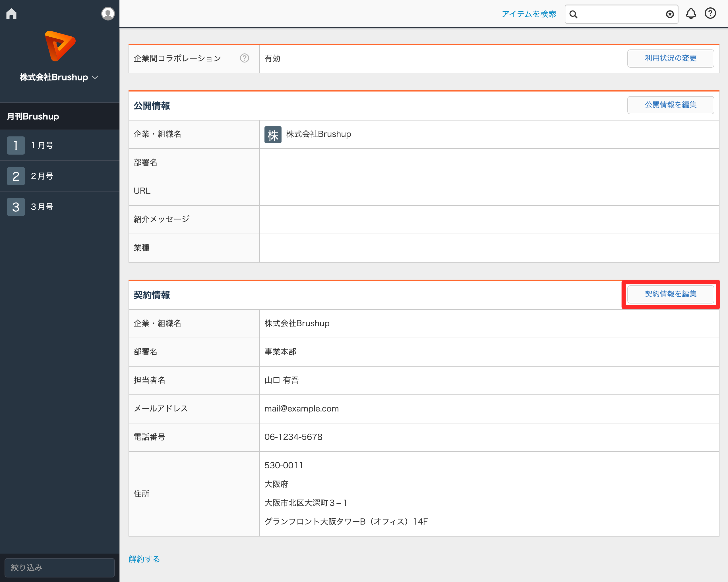Open the 2月号 item in sidebar
This screenshot has height=582, width=728.
coord(60,176)
